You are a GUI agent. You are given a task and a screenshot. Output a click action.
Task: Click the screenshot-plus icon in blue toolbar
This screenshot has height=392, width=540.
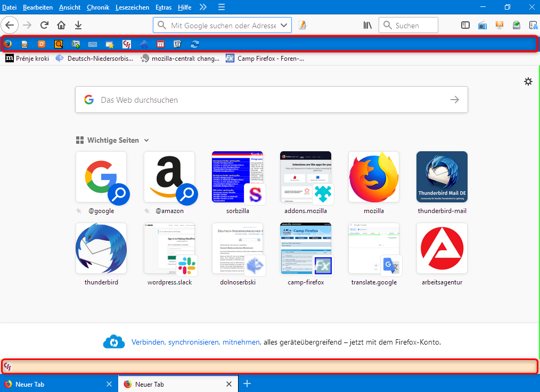click(x=76, y=44)
